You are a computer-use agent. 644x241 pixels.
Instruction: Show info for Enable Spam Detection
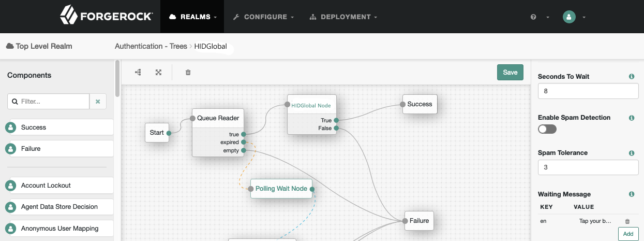pos(632,118)
